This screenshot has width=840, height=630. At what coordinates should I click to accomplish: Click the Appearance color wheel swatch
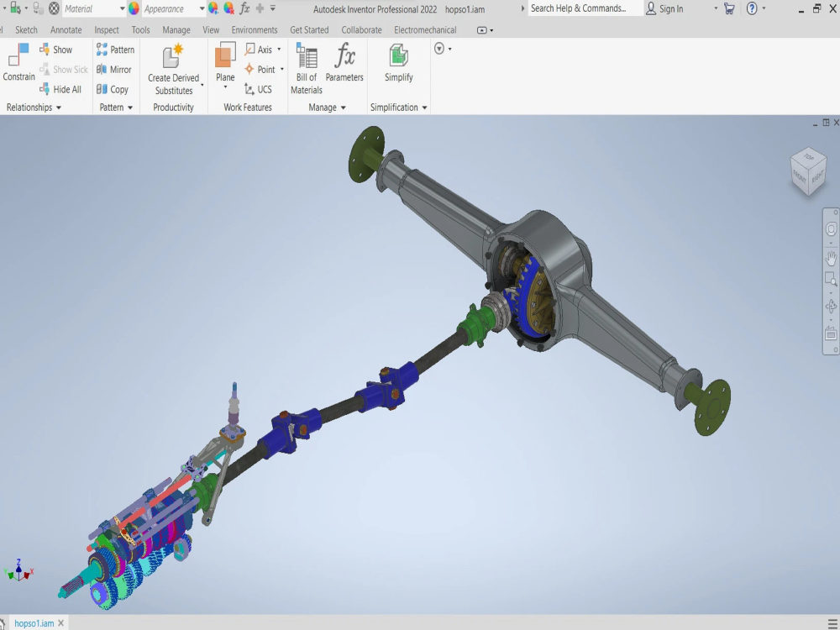[134, 8]
